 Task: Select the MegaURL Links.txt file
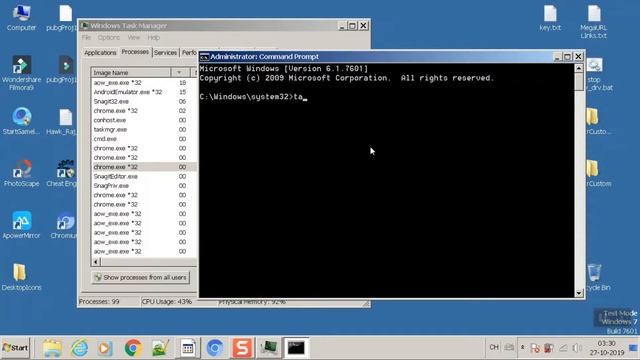click(x=593, y=22)
